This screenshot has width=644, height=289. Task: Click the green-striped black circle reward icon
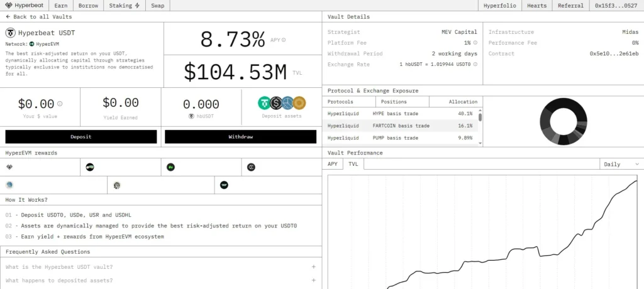coord(90,167)
